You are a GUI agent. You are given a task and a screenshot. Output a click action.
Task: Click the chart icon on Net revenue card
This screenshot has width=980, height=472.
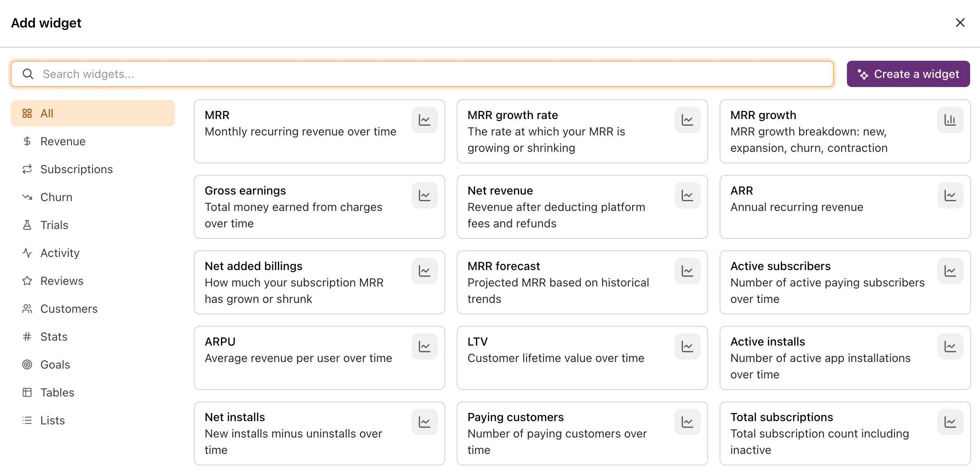[687, 195]
